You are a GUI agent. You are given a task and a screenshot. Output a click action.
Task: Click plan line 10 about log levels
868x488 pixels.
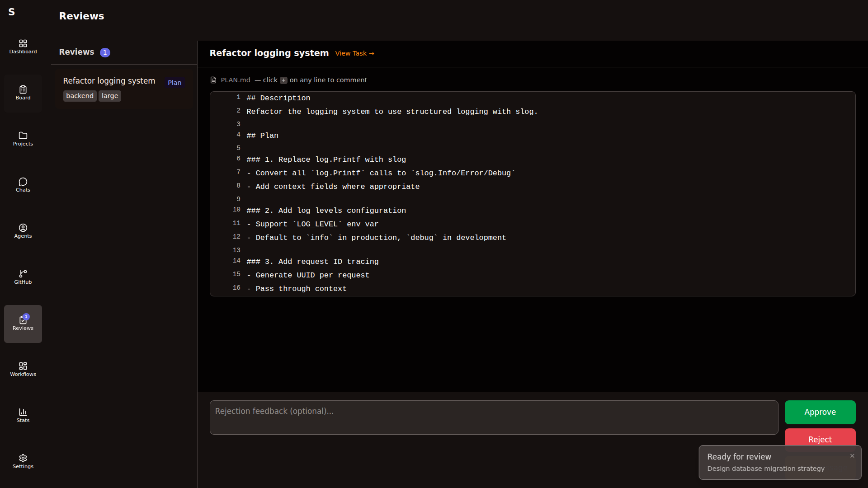point(326,211)
